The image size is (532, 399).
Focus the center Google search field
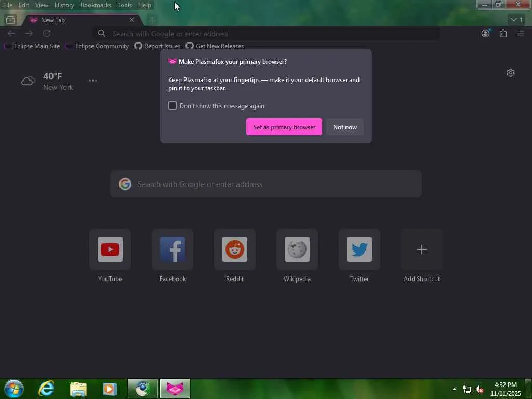coord(266,184)
